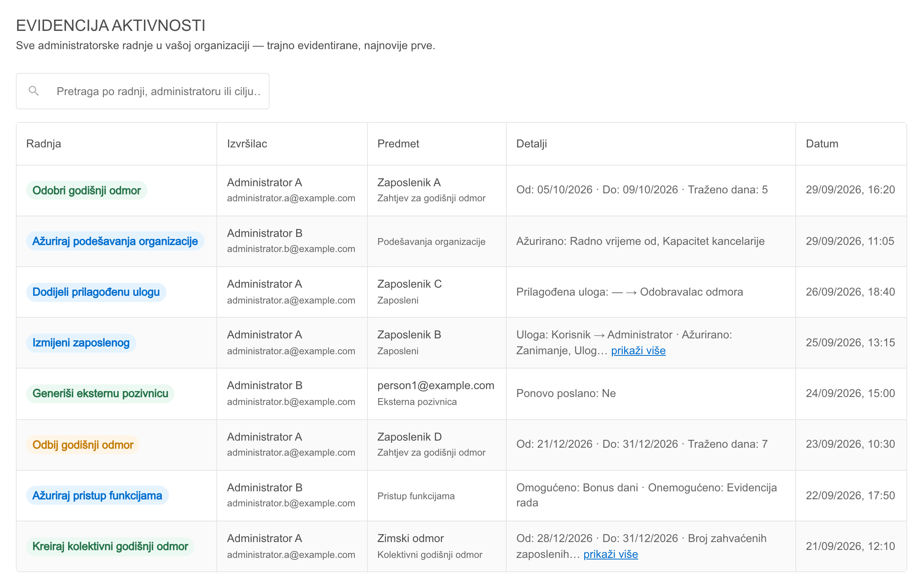923x588 pixels.
Task: Select the 'Odbij godišnji odmor' badge
Action: [x=83, y=445]
